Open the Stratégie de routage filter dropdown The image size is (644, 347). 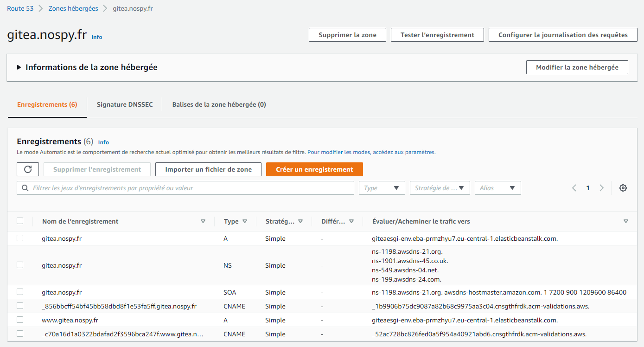440,188
